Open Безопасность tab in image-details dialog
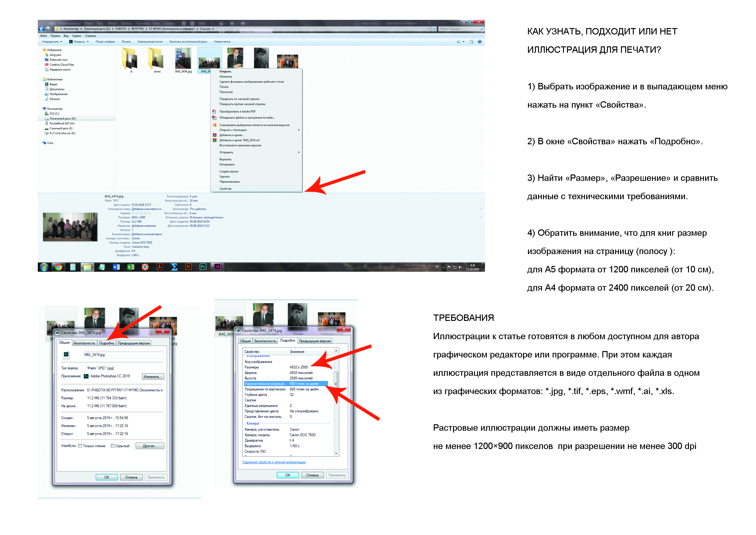Screen dimensions: 756x535 pos(265,341)
